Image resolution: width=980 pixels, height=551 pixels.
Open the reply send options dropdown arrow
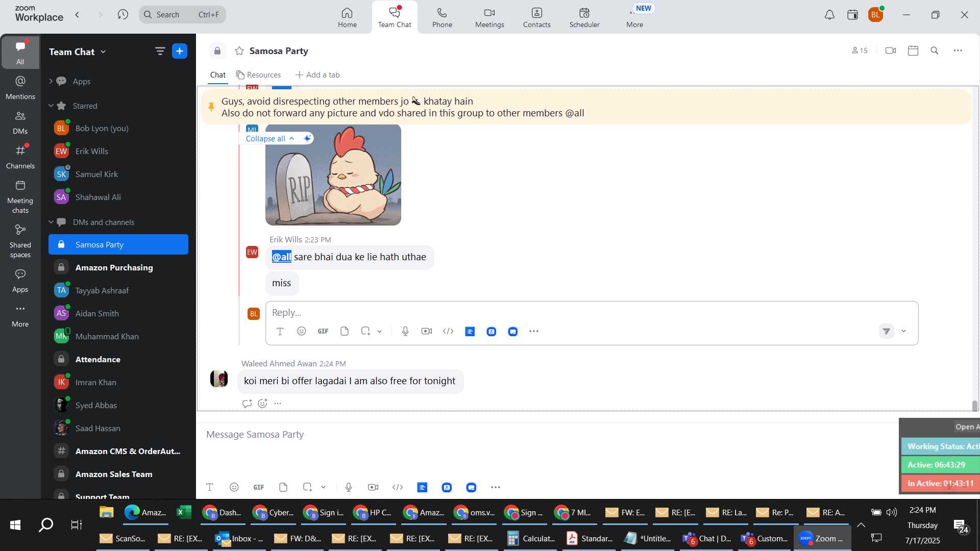(903, 331)
